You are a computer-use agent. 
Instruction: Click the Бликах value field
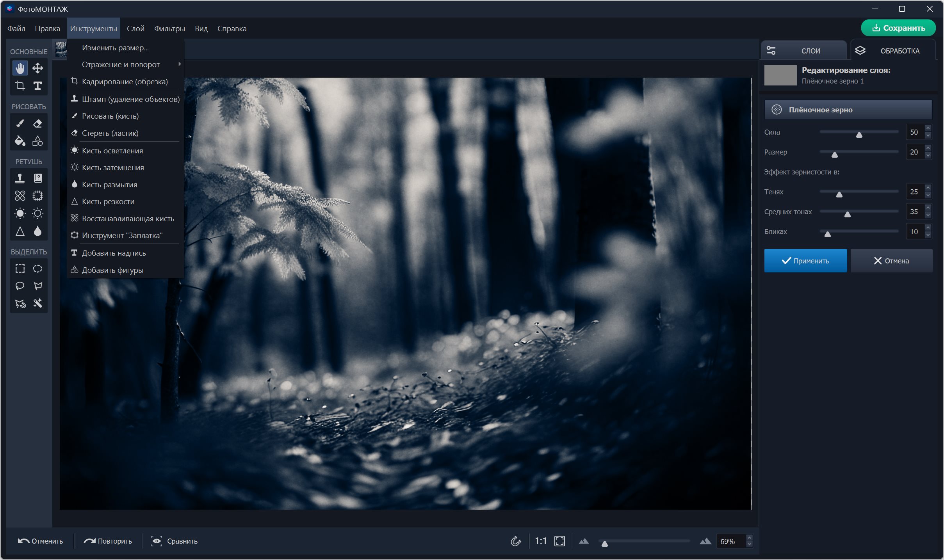(914, 231)
